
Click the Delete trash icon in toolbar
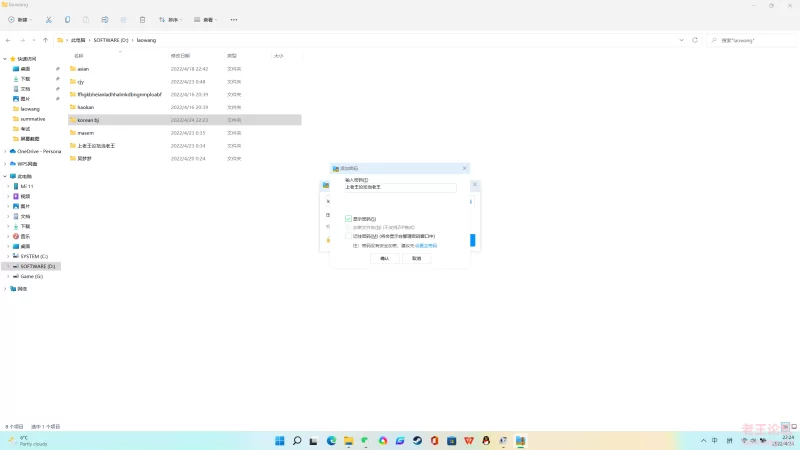click(142, 19)
